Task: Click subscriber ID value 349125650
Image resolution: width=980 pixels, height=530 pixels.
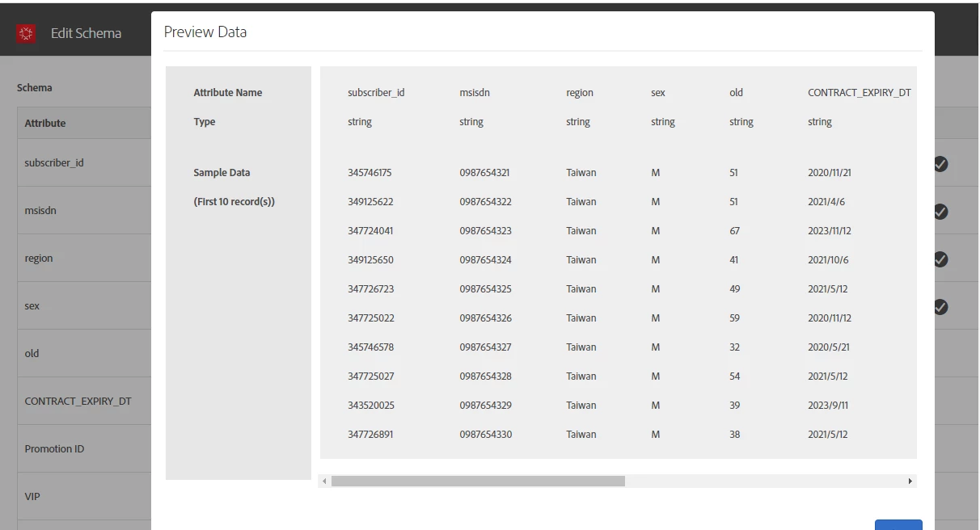Action: [x=370, y=260]
